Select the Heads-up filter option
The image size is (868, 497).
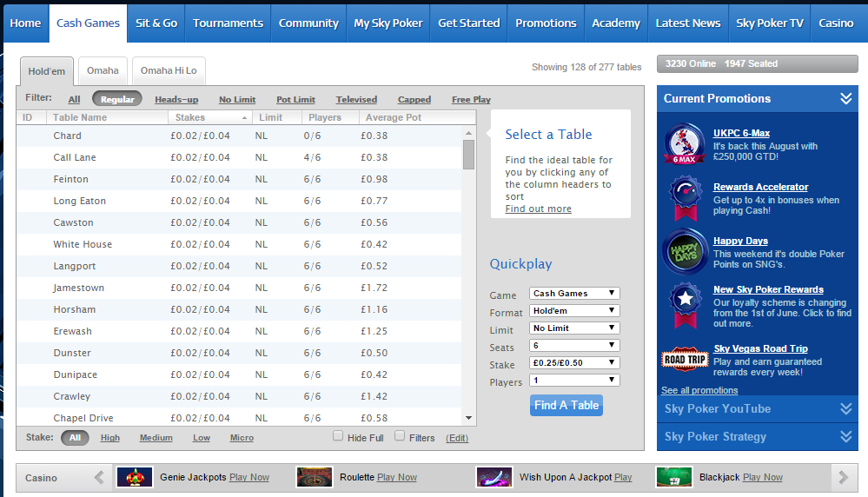(x=176, y=100)
